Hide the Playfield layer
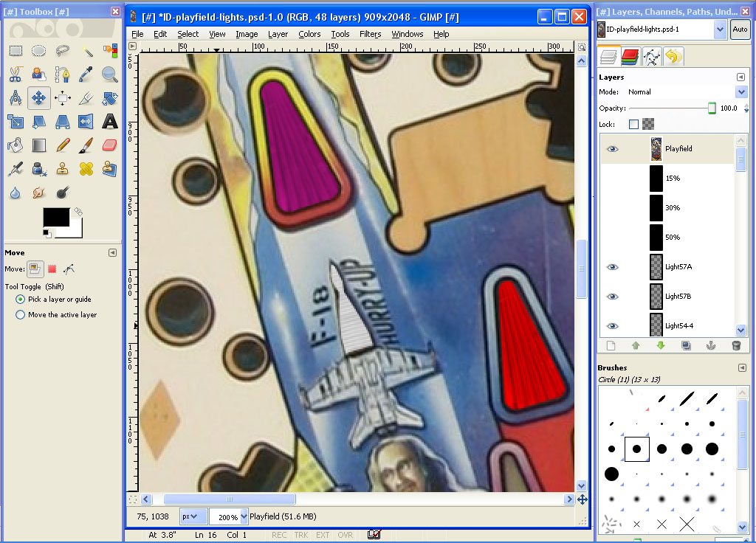 click(612, 149)
